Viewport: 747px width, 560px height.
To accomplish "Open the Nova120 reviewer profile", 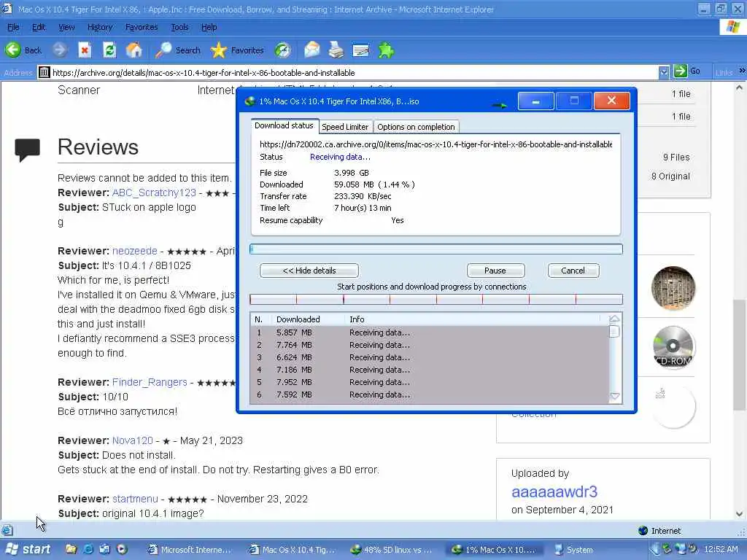I will click(133, 440).
